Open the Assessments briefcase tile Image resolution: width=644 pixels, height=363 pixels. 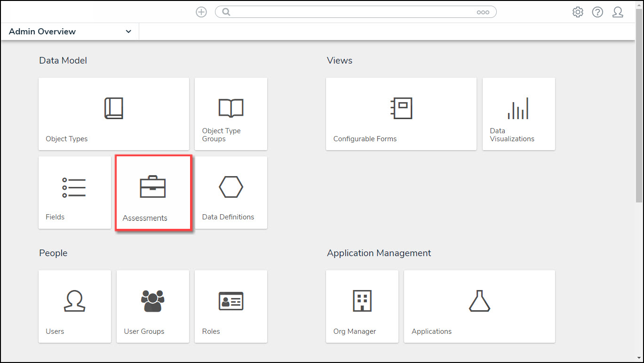[153, 193]
